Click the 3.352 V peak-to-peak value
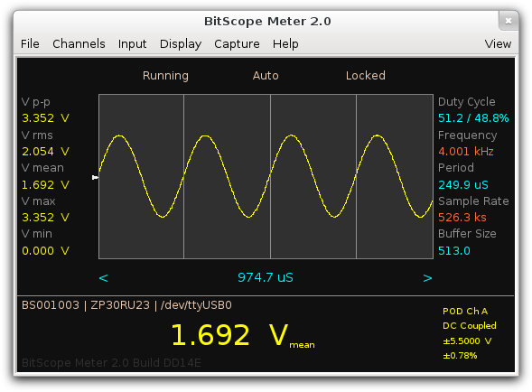 [45, 118]
